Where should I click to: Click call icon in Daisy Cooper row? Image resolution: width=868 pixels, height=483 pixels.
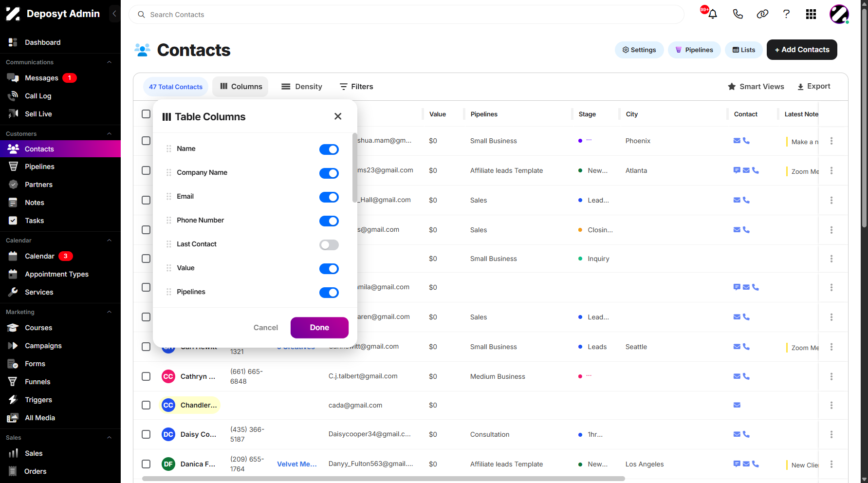point(746,434)
